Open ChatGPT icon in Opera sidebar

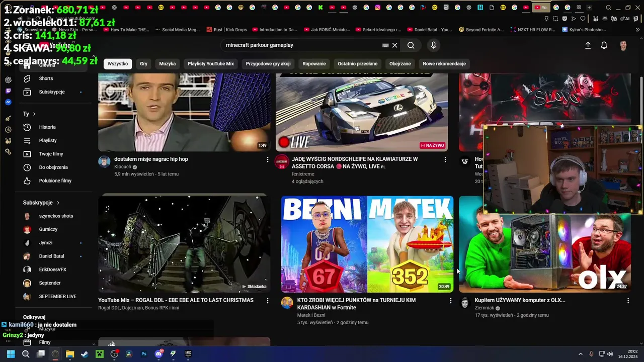click(8, 80)
